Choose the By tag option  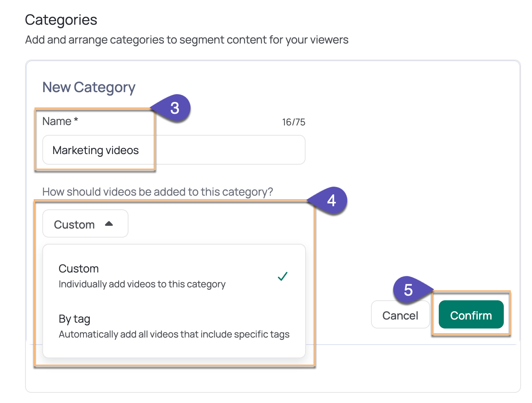tap(174, 326)
